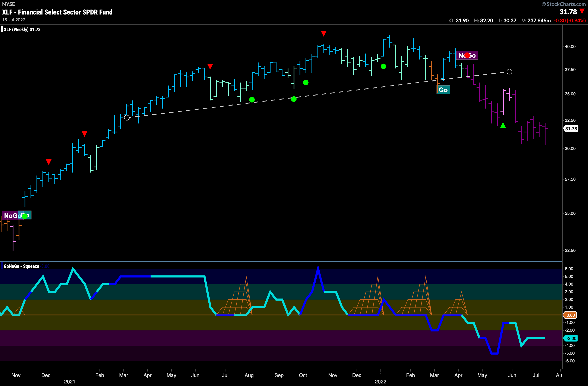Click the green dot on the trendline near late September 2021
This screenshot has width=588, height=386.
(294, 99)
